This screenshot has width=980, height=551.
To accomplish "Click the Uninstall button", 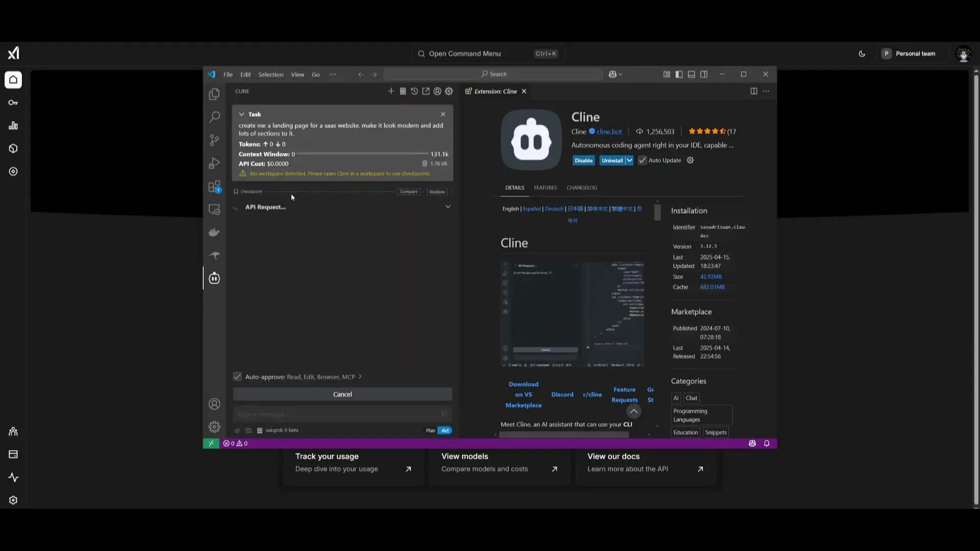I will point(612,160).
